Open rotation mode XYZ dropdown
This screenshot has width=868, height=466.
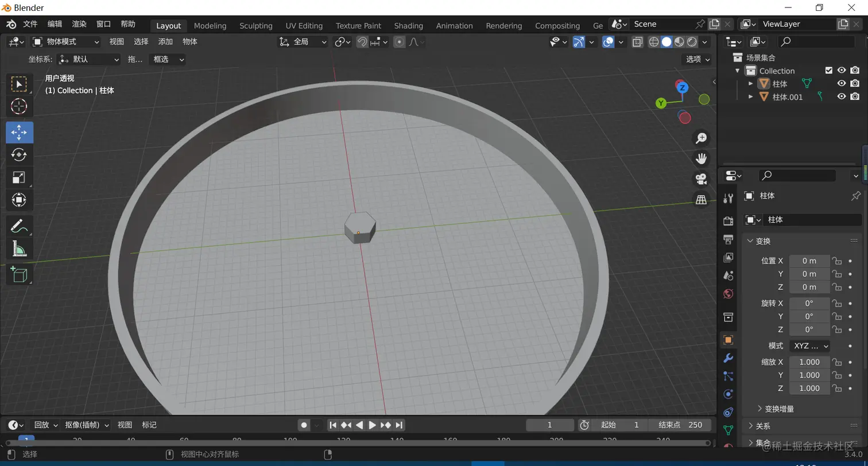[810, 346]
